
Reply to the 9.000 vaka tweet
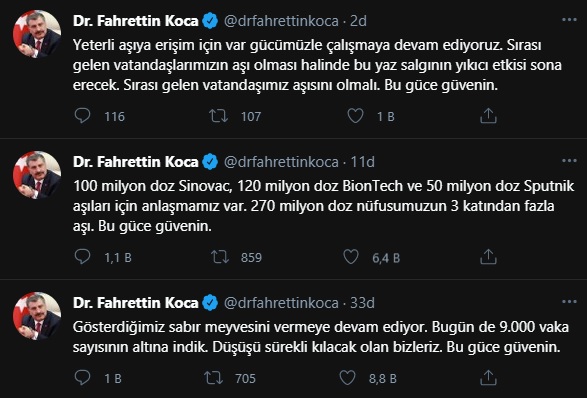click(x=82, y=378)
